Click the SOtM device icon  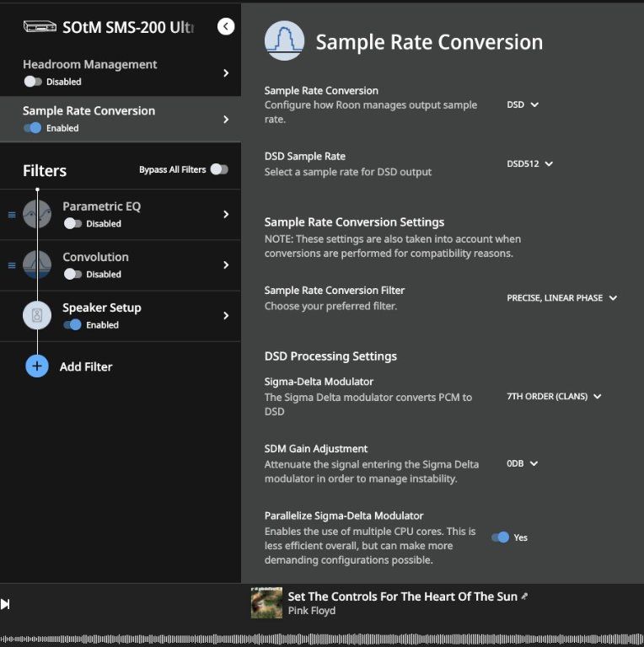pyautogui.click(x=40, y=26)
